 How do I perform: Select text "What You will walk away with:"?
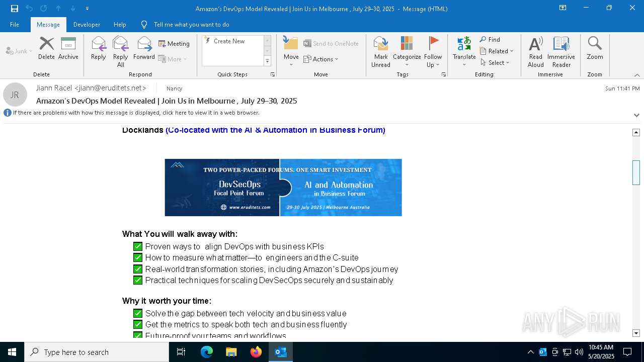click(180, 234)
